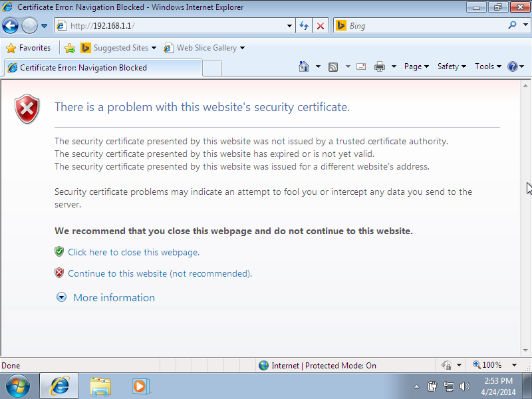Select the Certificate Error: Navigation Blocked tab

click(x=103, y=68)
